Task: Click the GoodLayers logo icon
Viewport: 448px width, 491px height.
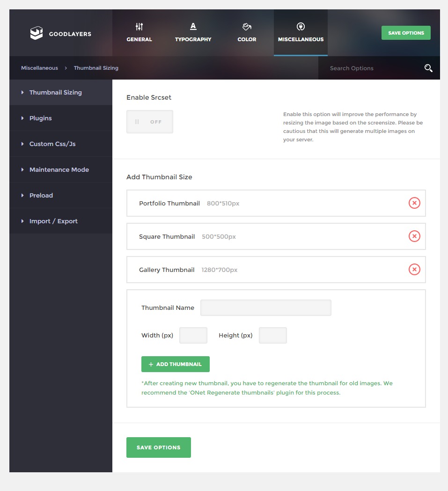Action: tap(37, 33)
